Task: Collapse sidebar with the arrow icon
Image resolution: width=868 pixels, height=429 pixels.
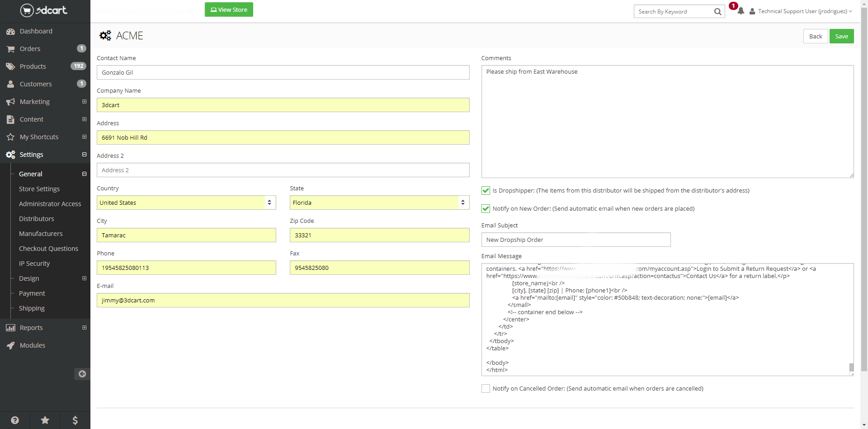Action: [x=82, y=374]
